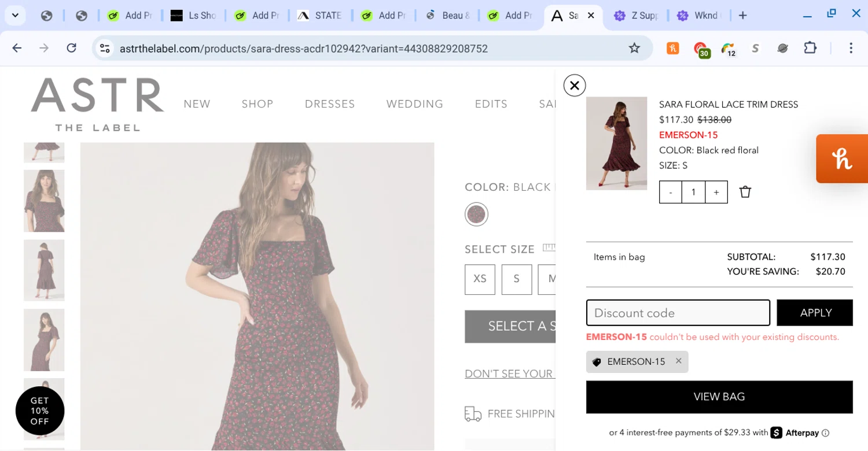The height and width of the screenshot is (451, 868).
Task: Open the Extensions puzzle piece menu
Action: coord(810,48)
